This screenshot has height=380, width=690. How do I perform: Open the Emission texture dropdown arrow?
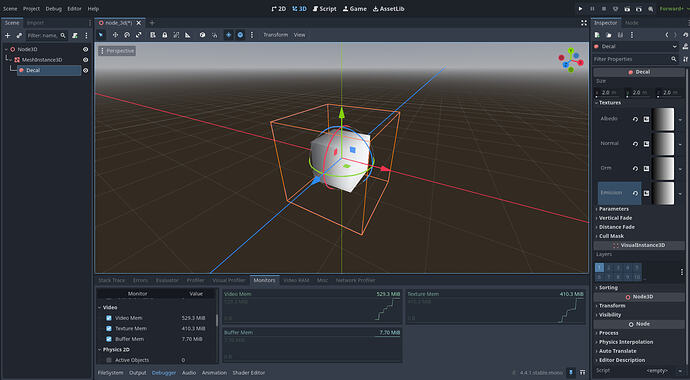click(x=680, y=194)
